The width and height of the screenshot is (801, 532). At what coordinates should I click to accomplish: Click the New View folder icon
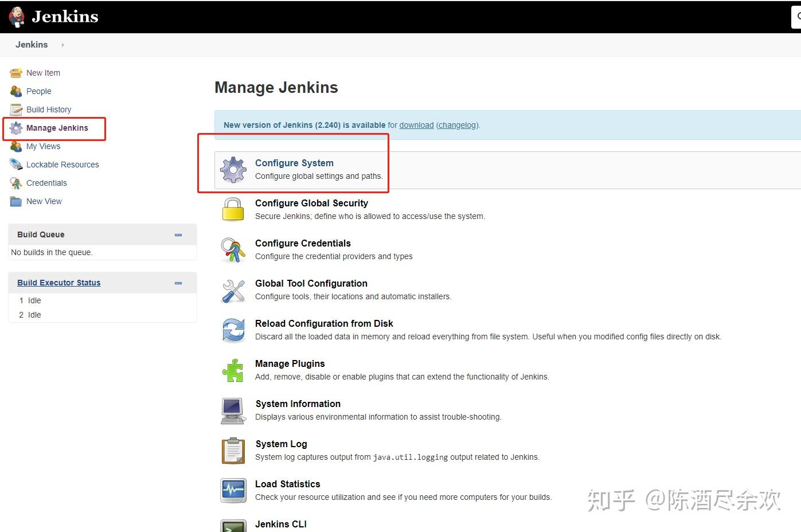pyautogui.click(x=16, y=201)
